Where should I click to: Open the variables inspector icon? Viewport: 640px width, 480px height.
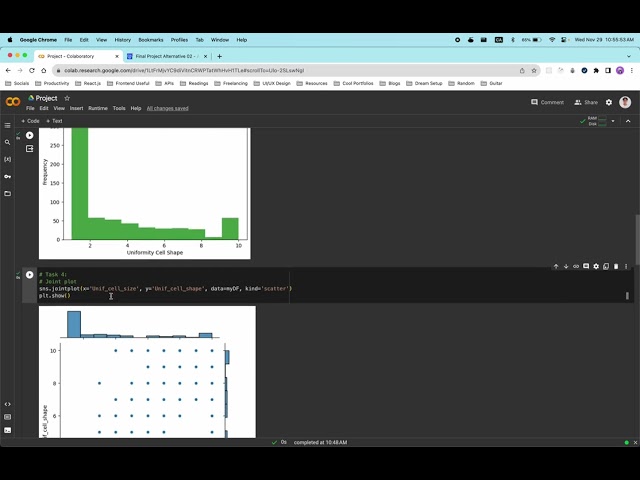(7, 159)
